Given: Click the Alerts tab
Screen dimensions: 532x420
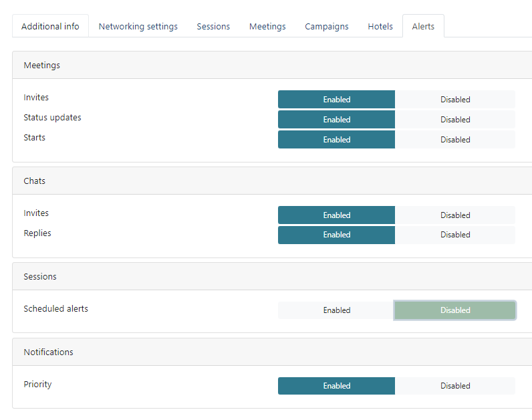Looking at the screenshot, I should 423,27.
